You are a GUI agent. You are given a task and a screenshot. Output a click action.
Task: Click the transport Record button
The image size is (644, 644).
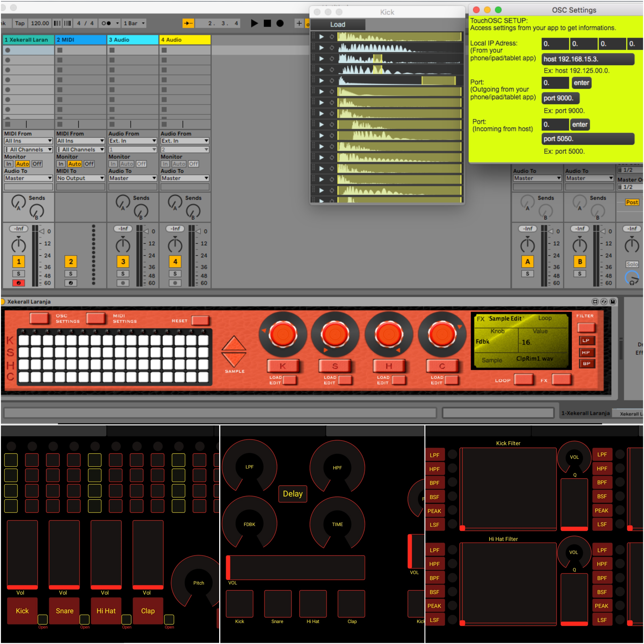coord(280,23)
